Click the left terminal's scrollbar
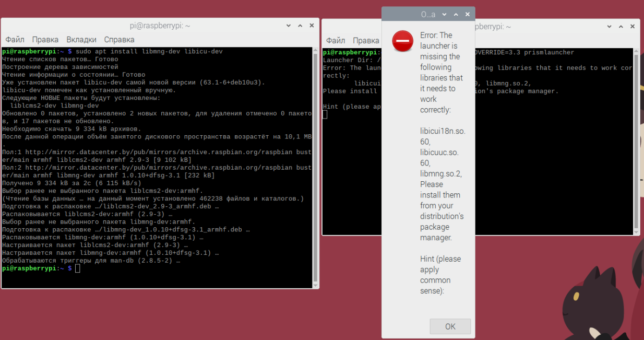 [x=316, y=157]
